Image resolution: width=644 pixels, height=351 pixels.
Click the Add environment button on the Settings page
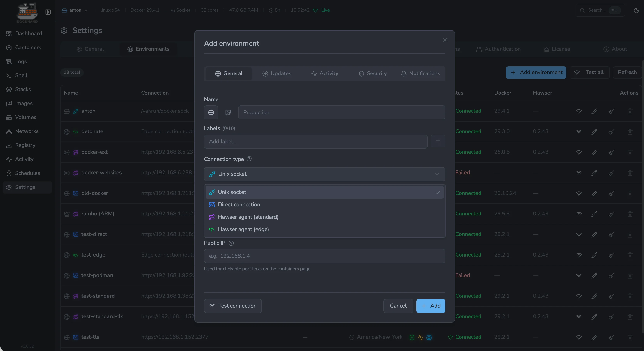[x=536, y=73]
